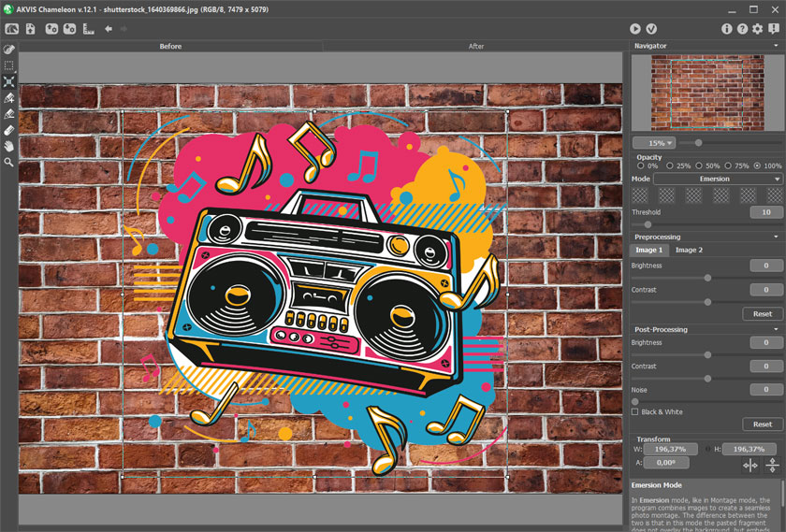Select the Image 1 preprocessing tab
Screen dimensions: 786x532
point(648,250)
